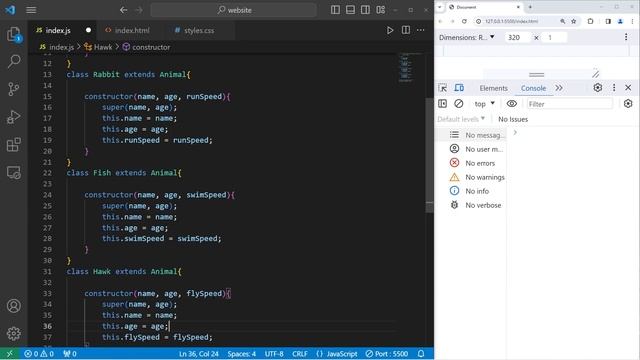Click the ports forwarded status item
This screenshot has height=360, width=640.
tap(70, 354)
